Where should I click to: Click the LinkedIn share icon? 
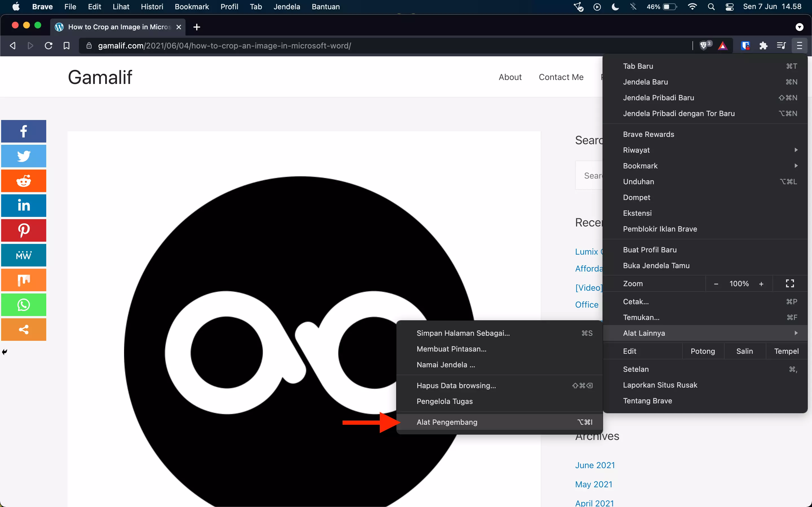(x=23, y=206)
